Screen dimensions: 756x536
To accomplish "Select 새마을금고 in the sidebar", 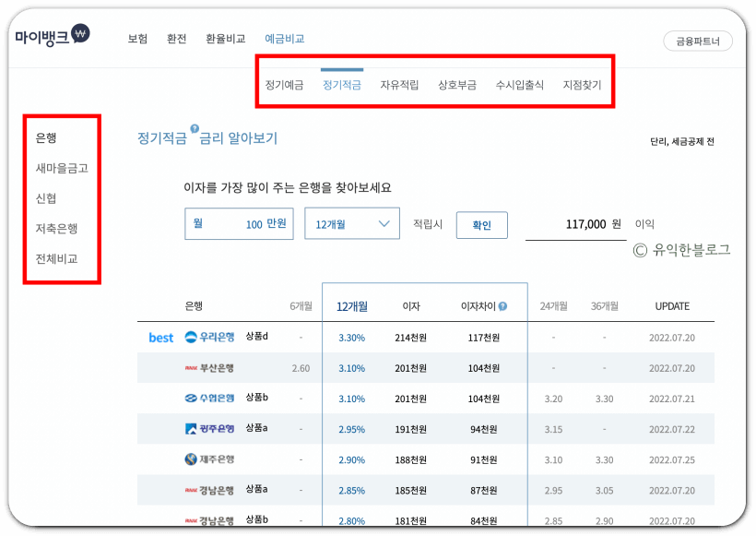I will [62, 168].
